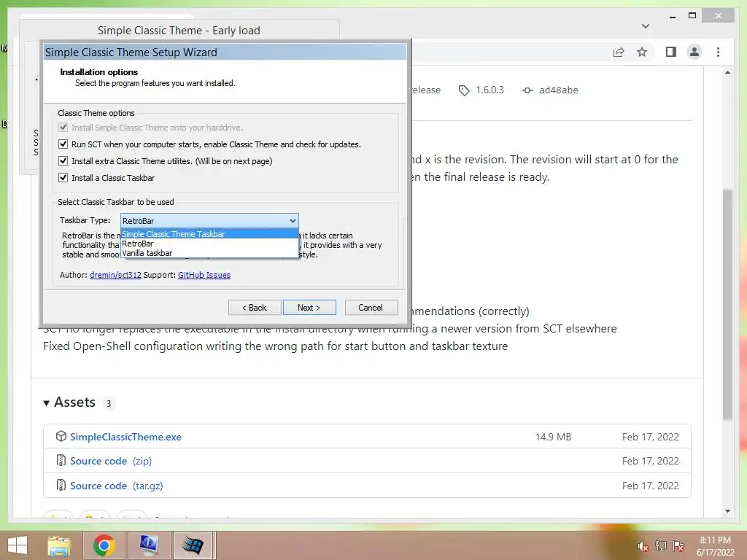Switch to Google Chrome in the taskbar
The height and width of the screenshot is (560, 747).
[x=104, y=545]
